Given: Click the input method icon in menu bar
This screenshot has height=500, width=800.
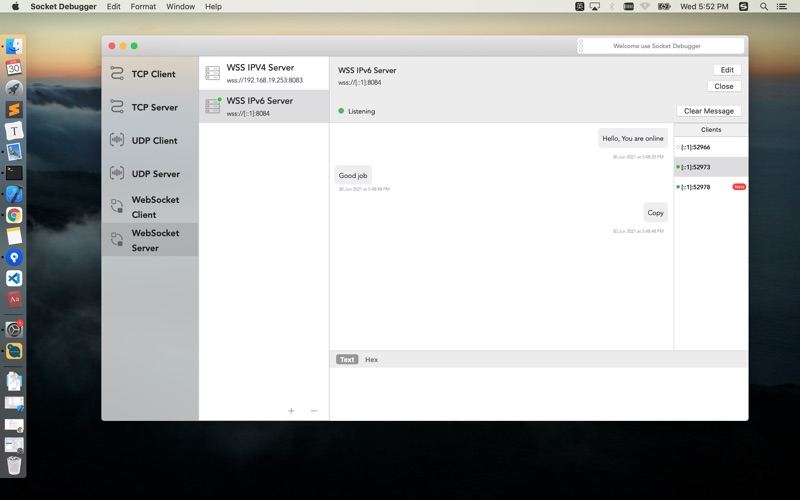Looking at the screenshot, I should [x=579, y=7].
